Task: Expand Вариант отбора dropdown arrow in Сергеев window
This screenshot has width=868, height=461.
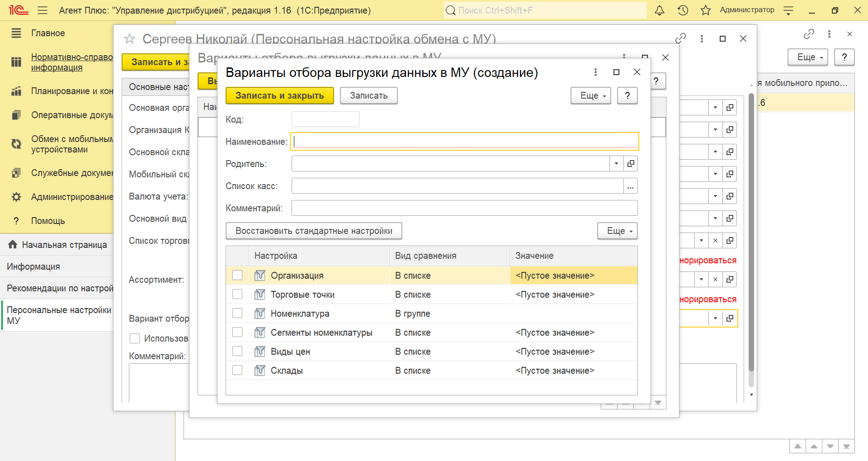Action: coord(715,318)
